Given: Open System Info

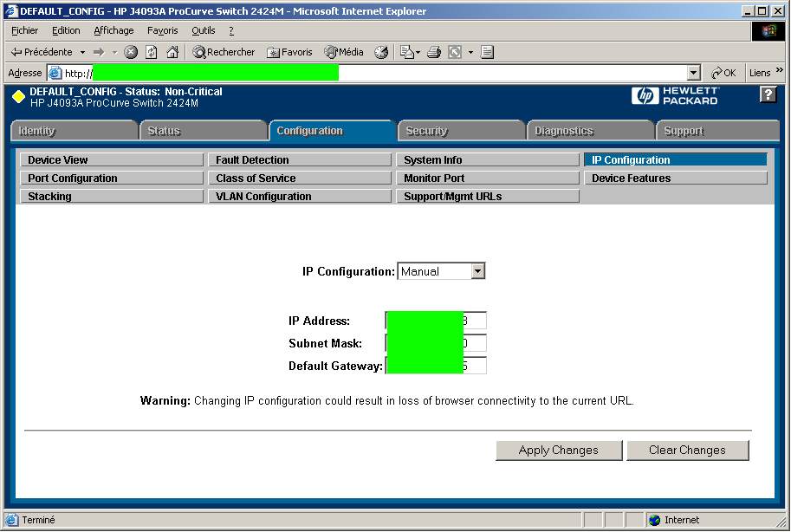Looking at the screenshot, I should 488,160.
